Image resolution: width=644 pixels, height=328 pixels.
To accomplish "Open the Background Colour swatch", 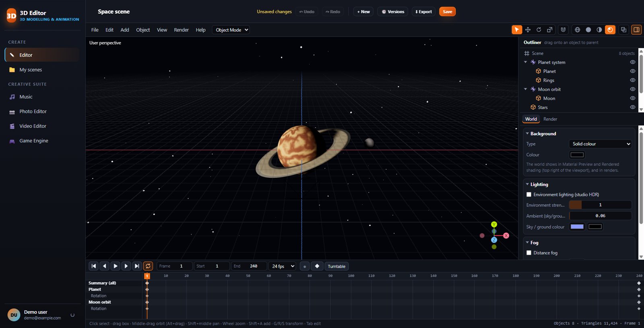I will click(577, 155).
